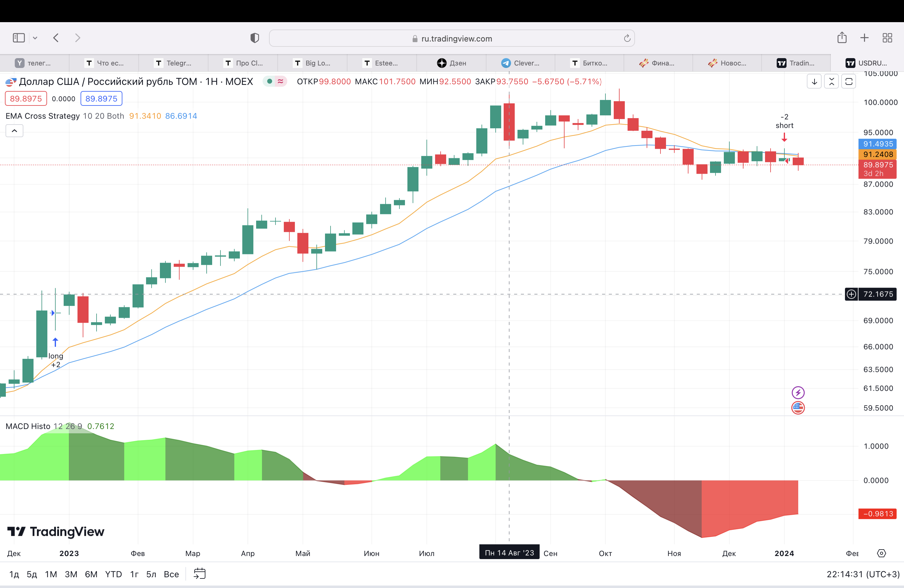Open dropdown arrow next to sidebar icon
Viewport: 904px width, 588px height.
[x=35, y=38]
